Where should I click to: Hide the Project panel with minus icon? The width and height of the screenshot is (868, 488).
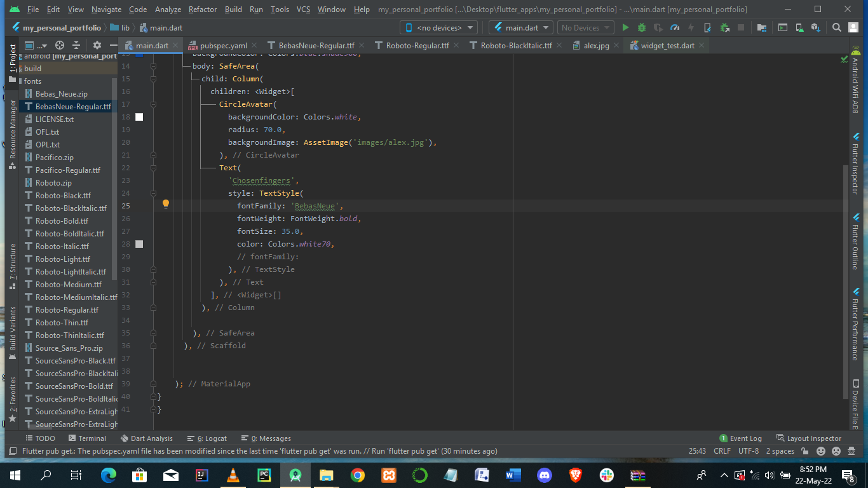click(112, 45)
